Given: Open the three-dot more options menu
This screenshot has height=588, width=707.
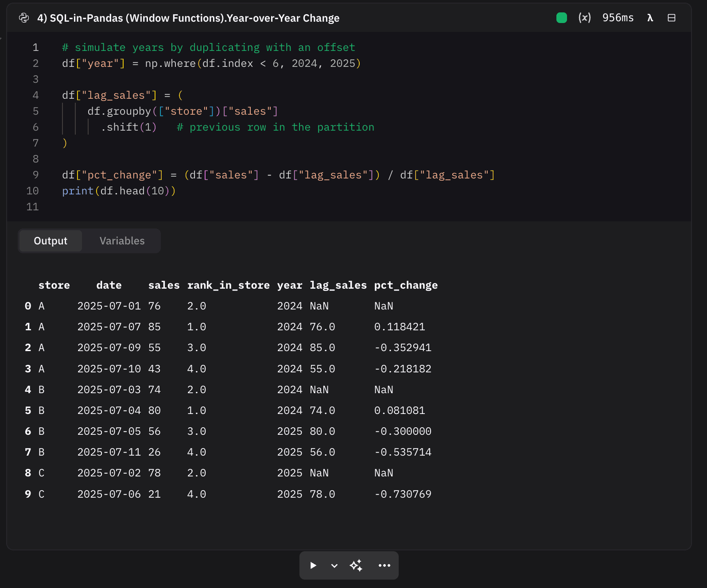Looking at the screenshot, I should tap(384, 565).
